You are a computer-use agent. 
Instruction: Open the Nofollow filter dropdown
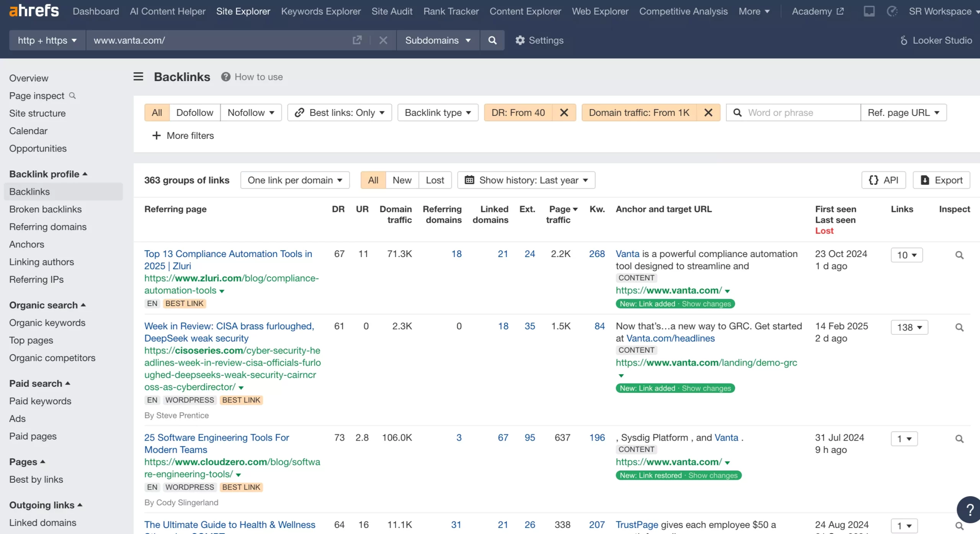click(x=251, y=112)
